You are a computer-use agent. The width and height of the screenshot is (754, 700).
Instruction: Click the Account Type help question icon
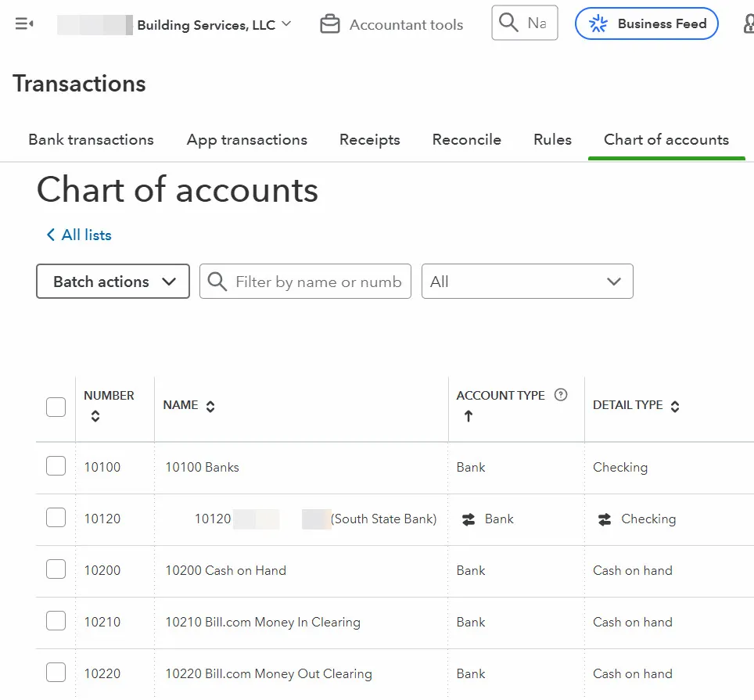click(x=561, y=395)
